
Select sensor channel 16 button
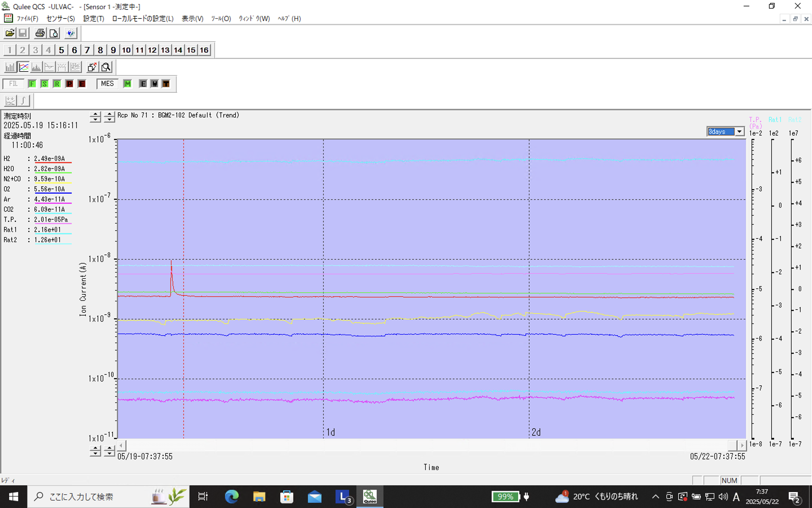(x=204, y=50)
